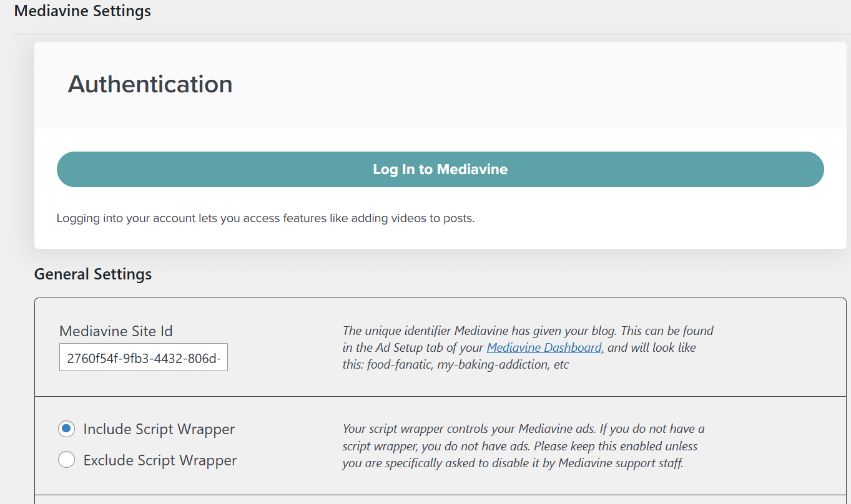Click the 'unique identifier Mediavine has given' description line

click(528, 331)
